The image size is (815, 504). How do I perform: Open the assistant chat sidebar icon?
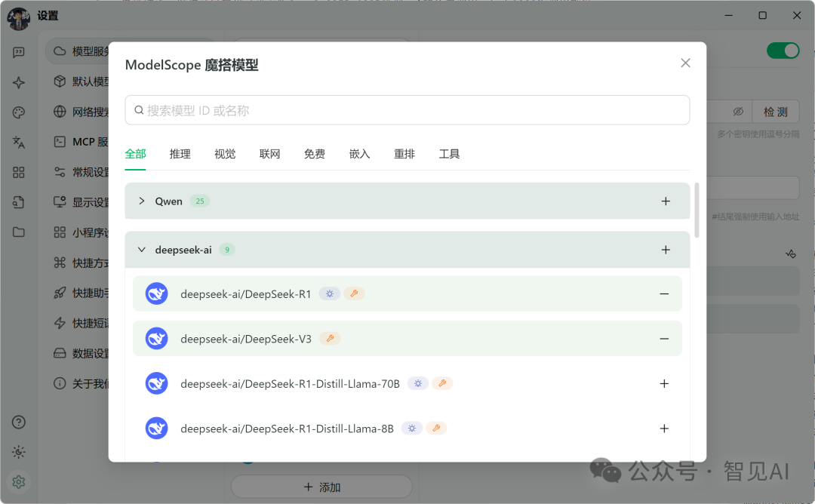pos(19,52)
